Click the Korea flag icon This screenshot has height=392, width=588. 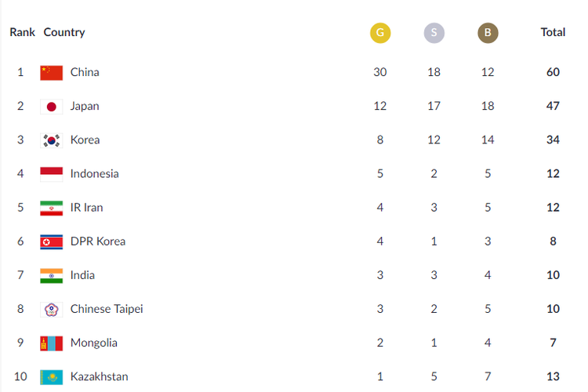point(52,140)
